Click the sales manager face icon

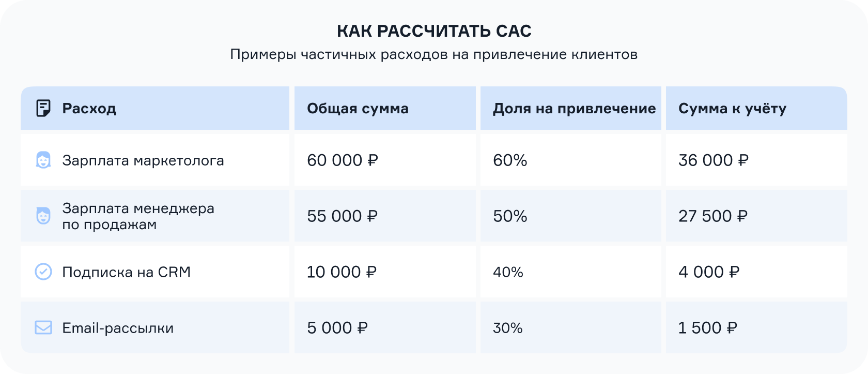point(43,216)
